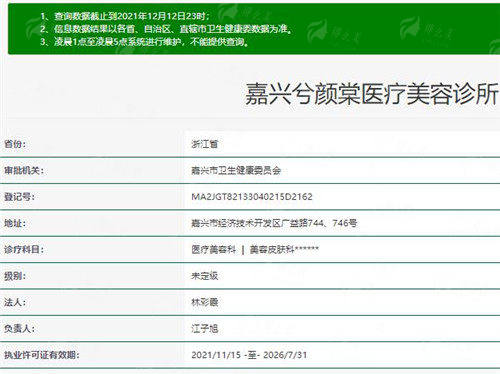Screen dimensions: 500x374
Task: Click the value 浙江省
Action: tap(205, 144)
